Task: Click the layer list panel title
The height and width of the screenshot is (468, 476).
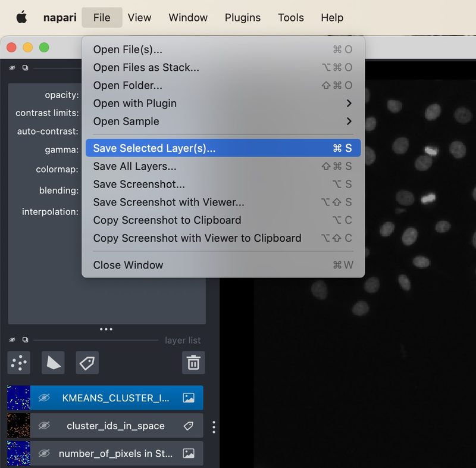Action: tap(183, 341)
